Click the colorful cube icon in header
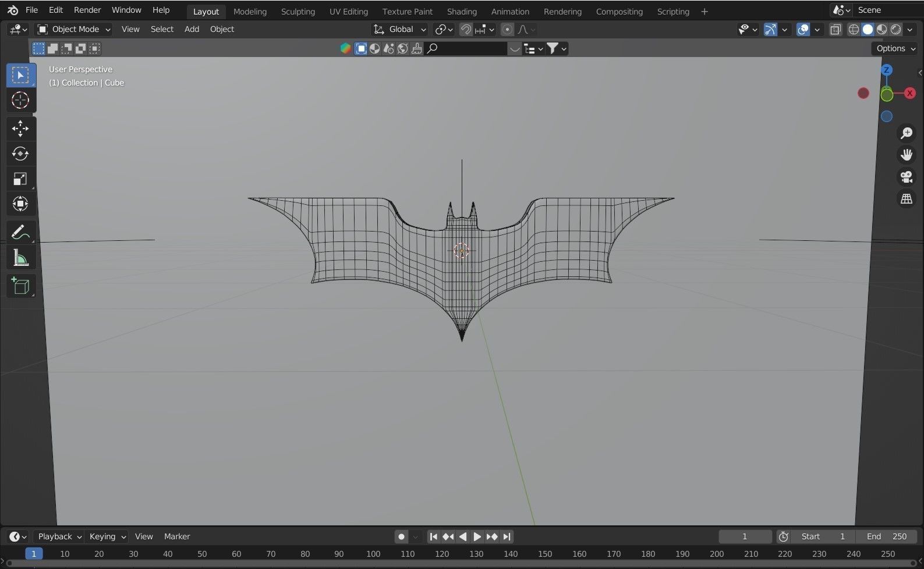Screen dimensions: 924x569 click(x=346, y=48)
